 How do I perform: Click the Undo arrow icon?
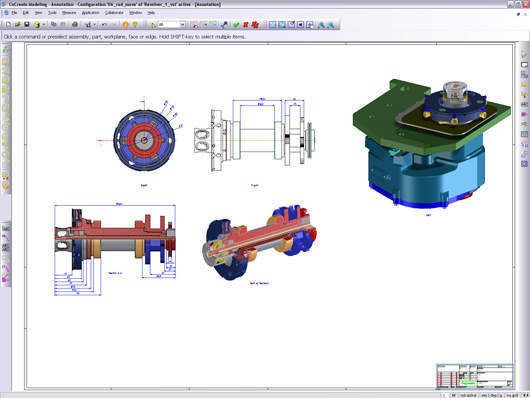click(104, 25)
